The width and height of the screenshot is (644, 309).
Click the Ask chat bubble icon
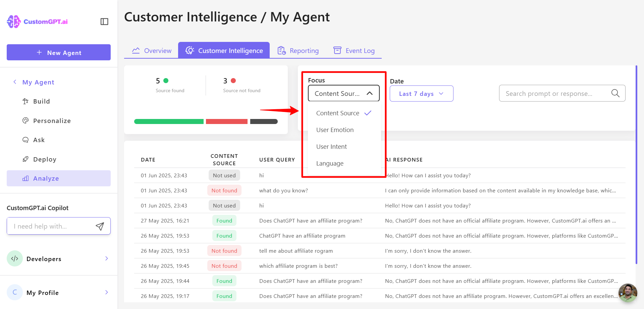[x=25, y=140]
